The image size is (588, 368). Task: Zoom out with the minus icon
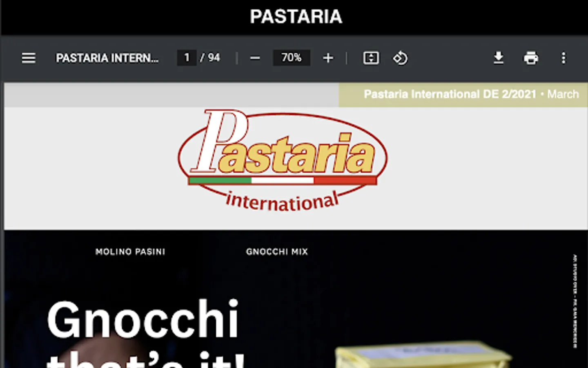click(255, 58)
